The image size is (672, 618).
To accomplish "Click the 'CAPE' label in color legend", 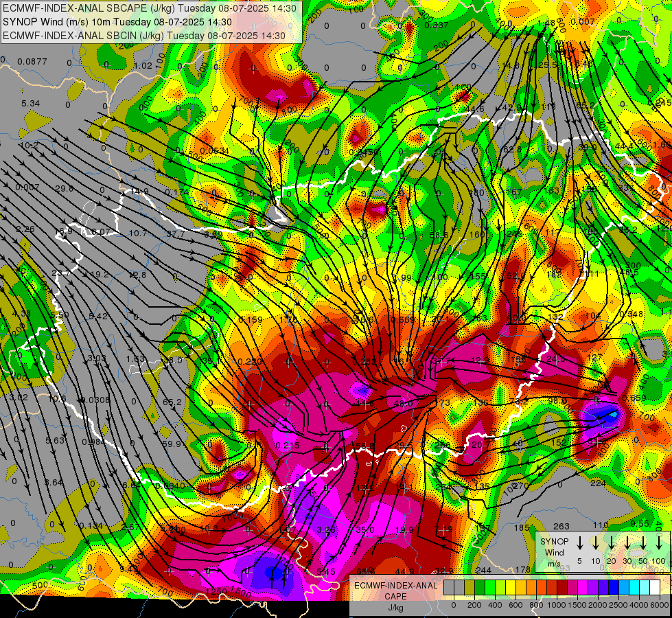I will (x=395, y=597).
